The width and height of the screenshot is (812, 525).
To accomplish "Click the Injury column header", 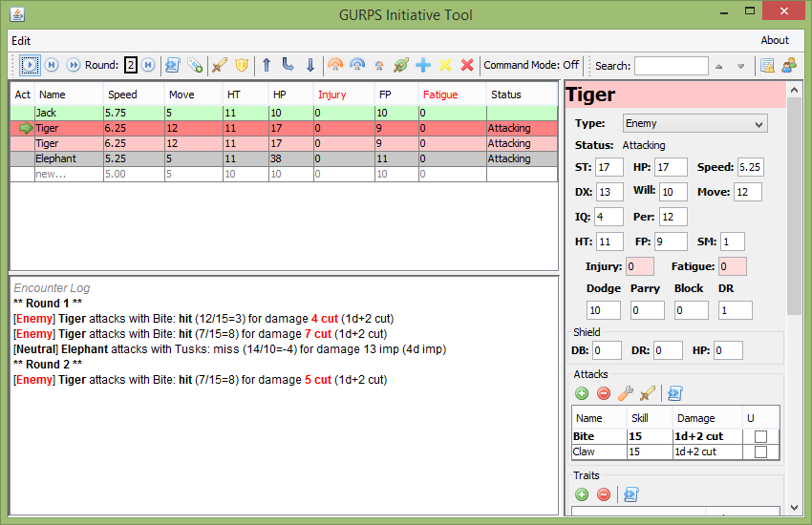I will (344, 94).
